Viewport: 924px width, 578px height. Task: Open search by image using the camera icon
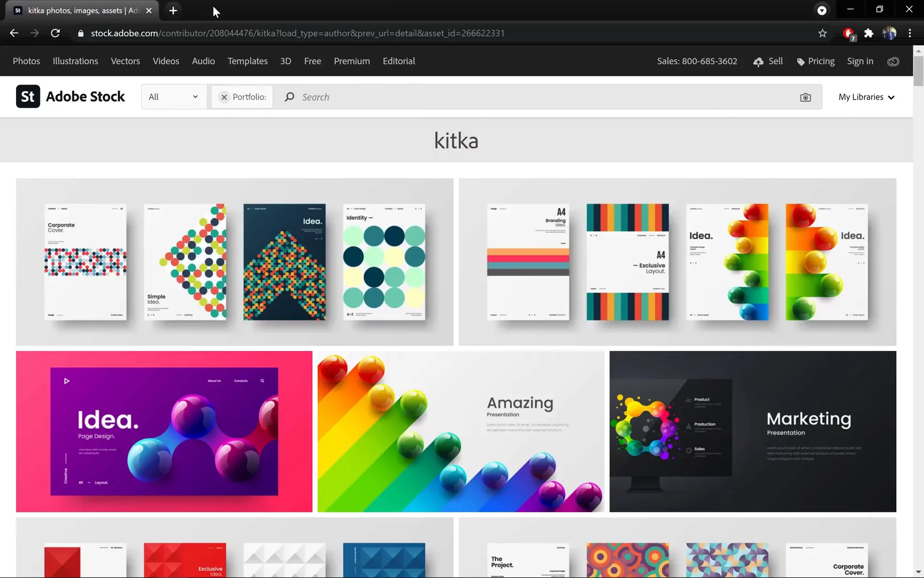click(805, 97)
